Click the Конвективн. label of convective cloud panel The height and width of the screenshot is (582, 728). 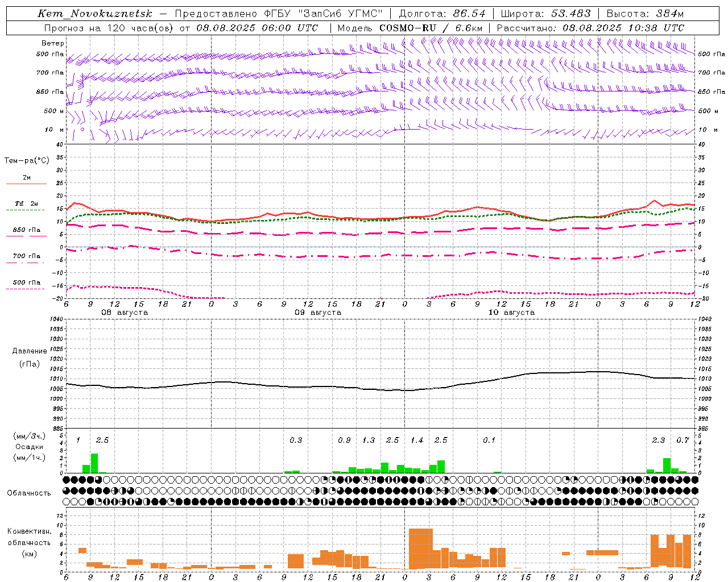coord(30,531)
